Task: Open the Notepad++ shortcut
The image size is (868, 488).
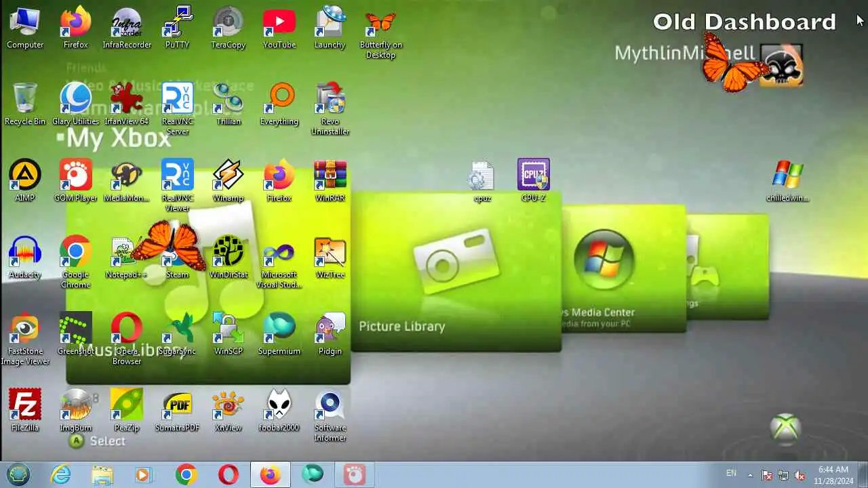Action: [x=127, y=258]
